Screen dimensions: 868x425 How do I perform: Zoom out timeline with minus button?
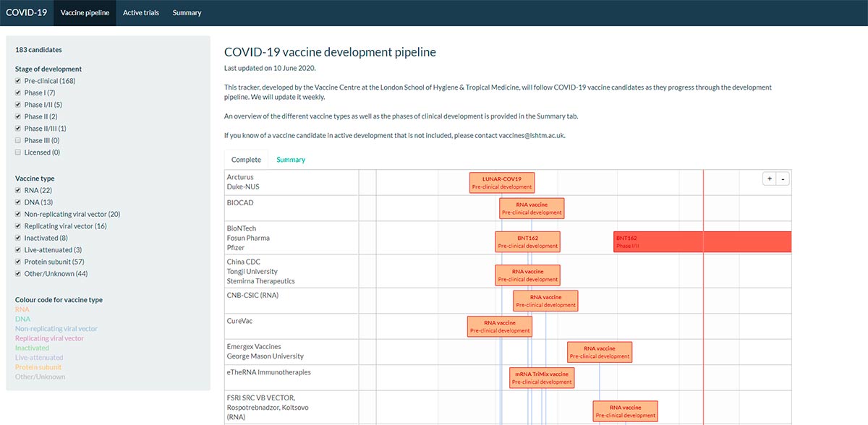coord(783,179)
